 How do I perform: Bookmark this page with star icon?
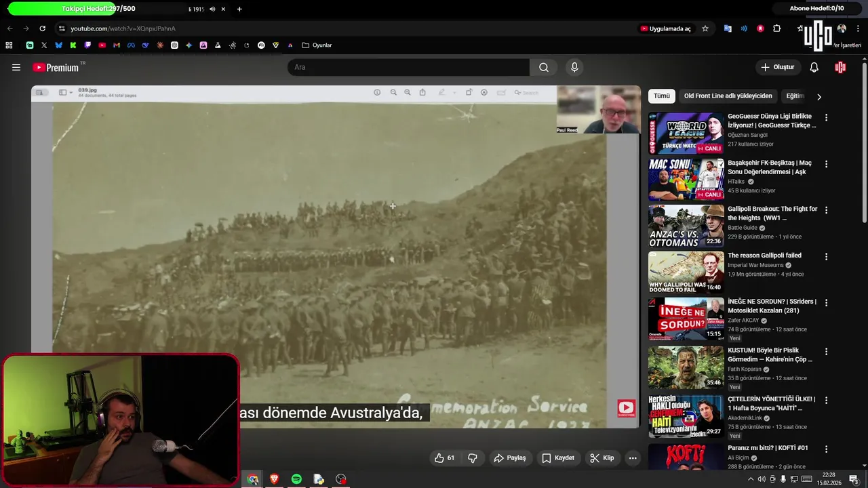pyautogui.click(x=705, y=28)
